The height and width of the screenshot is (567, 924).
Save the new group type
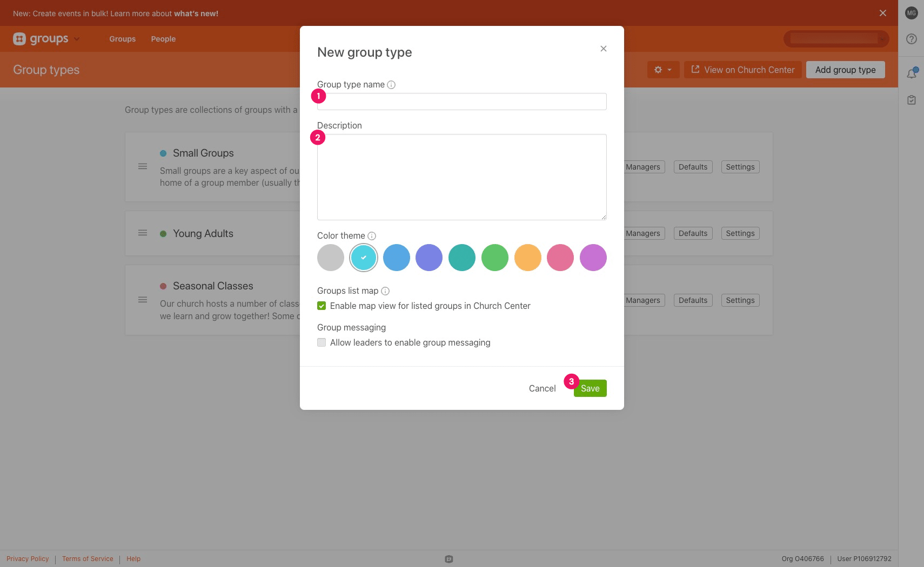pyautogui.click(x=590, y=388)
